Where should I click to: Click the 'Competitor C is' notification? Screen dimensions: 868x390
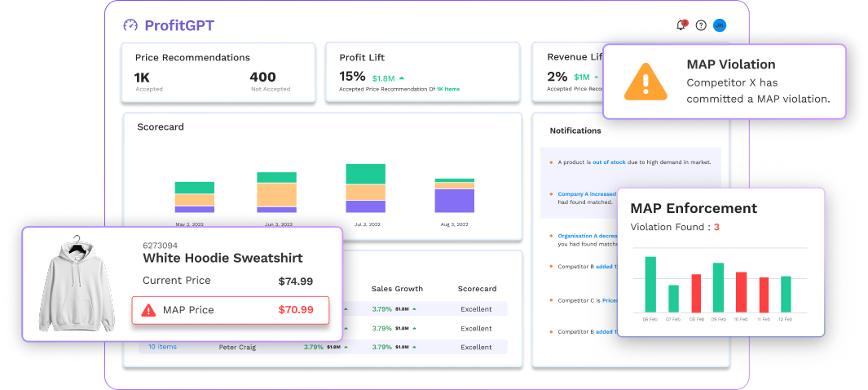click(588, 300)
